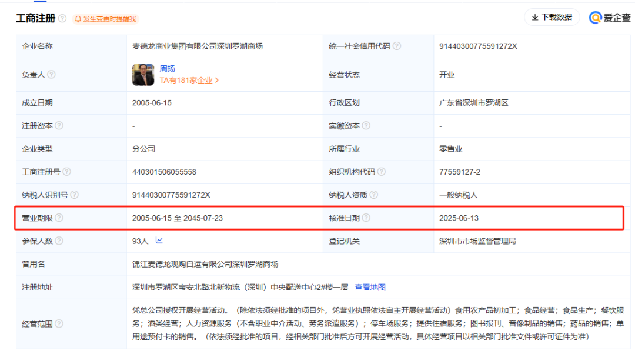Click help icon next to 负责人

tap(51, 75)
